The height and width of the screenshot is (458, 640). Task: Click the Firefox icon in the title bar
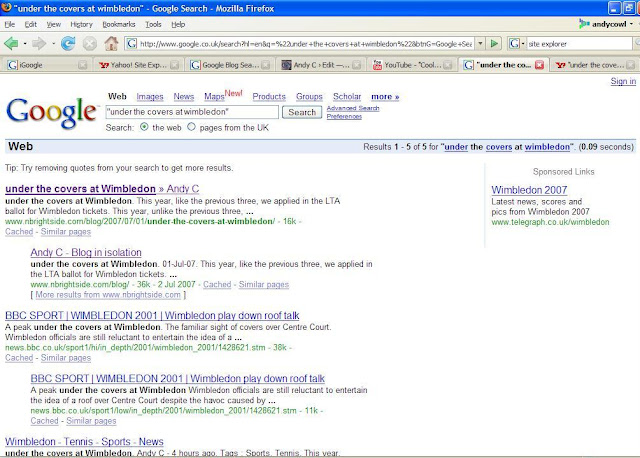[x=6, y=8]
